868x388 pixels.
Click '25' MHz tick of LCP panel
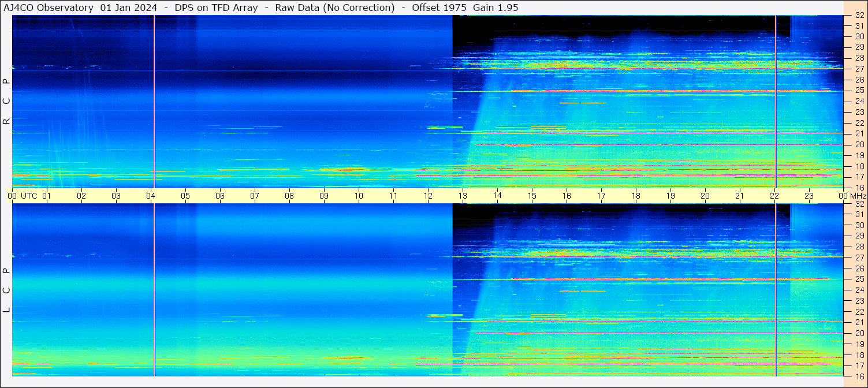(859, 279)
